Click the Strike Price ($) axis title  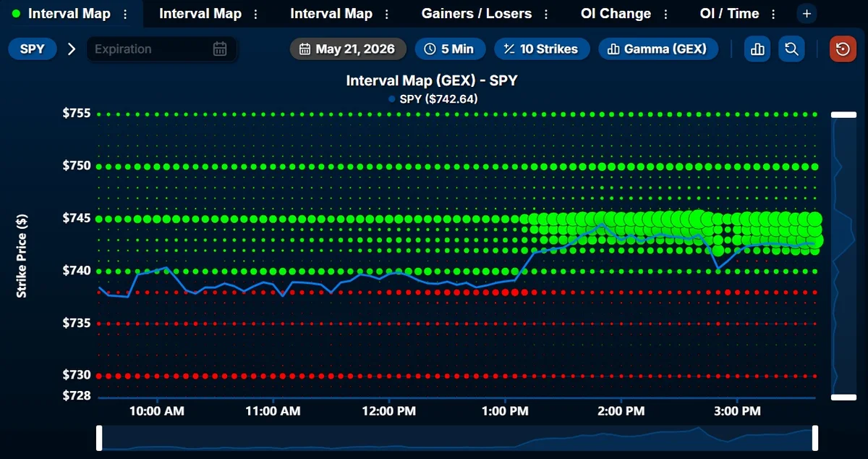pyautogui.click(x=22, y=256)
